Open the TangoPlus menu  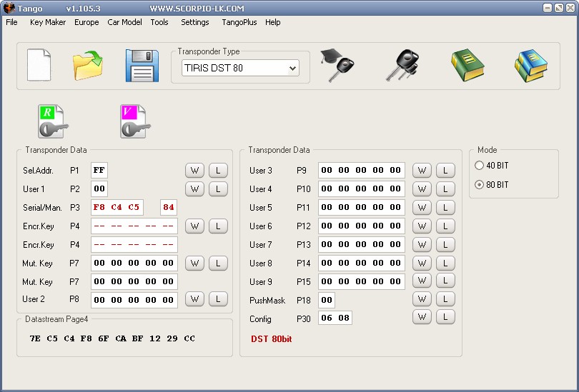pos(239,22)
